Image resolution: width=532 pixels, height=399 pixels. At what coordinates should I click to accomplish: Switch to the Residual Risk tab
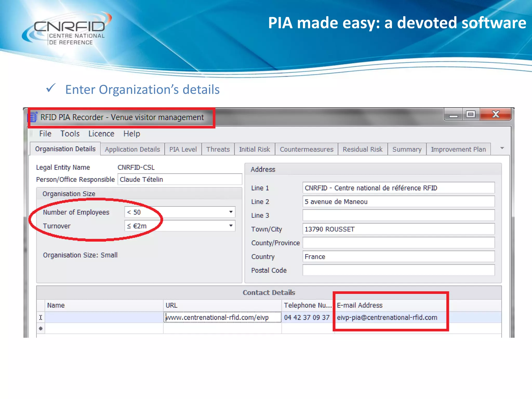click(363, 149)
